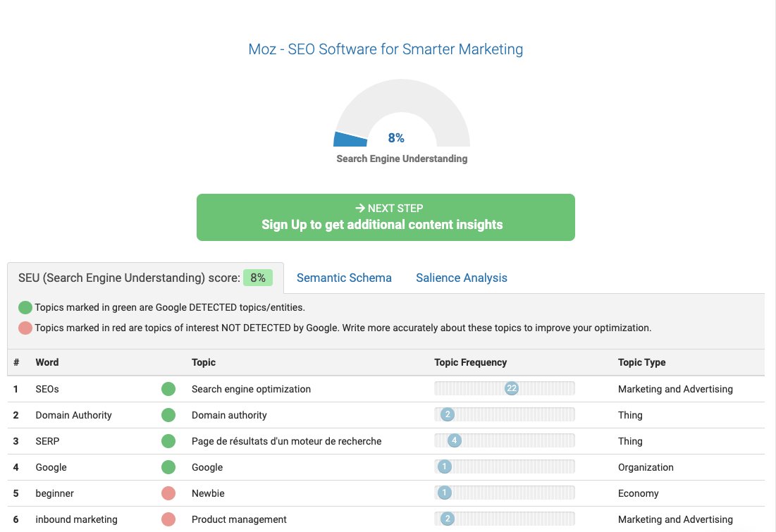Viewport: 776px width, 532px height.
Task: Click the Product management frequency marker 2
Action: (x=448, y=519)
